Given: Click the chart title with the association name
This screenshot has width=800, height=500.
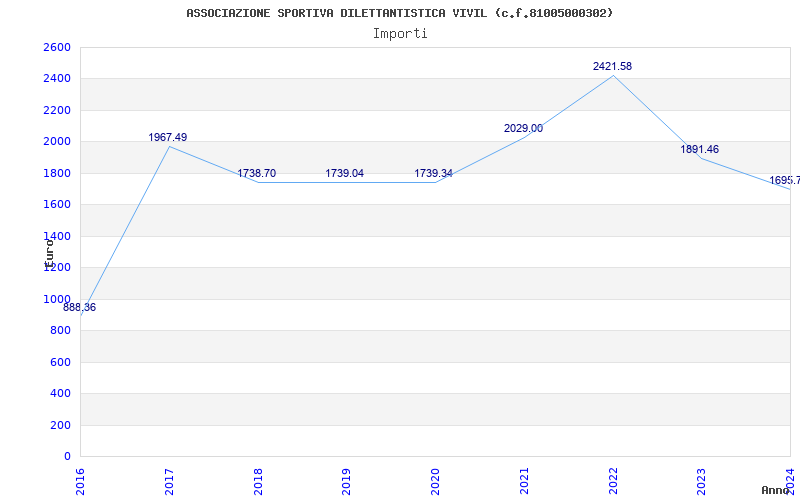Looking at the screenshot, I should pyautogui.click(x=400, y=13).
